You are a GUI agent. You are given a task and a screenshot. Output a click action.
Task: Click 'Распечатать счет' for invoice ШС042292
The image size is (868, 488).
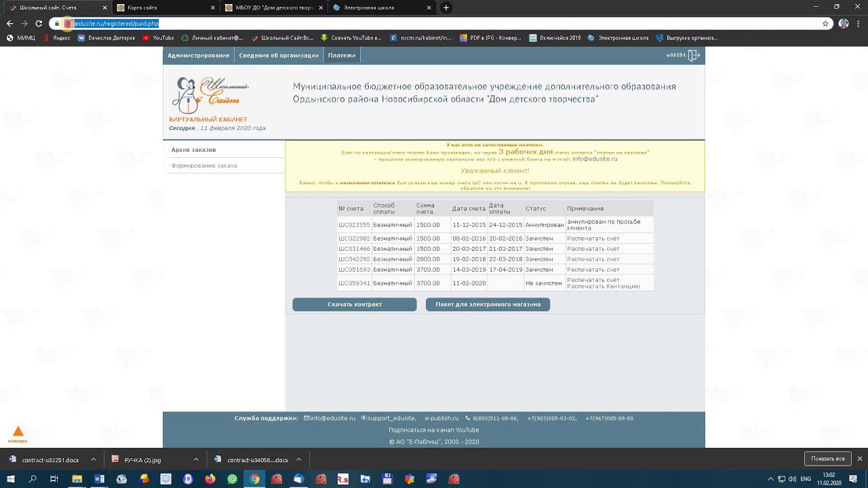(593, 260)
